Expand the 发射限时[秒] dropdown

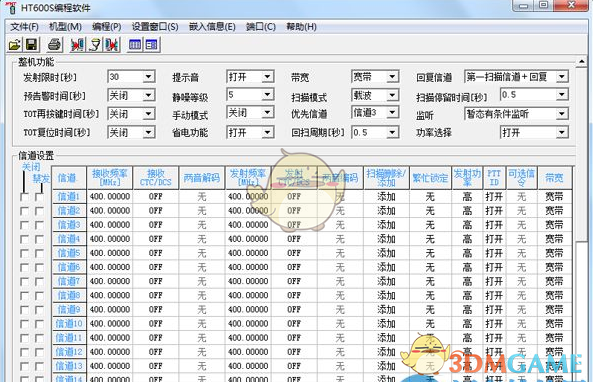[149, 77]
